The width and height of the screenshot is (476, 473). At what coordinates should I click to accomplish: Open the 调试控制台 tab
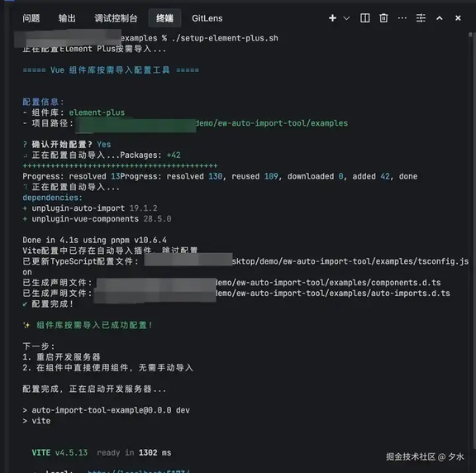point(116,18)
